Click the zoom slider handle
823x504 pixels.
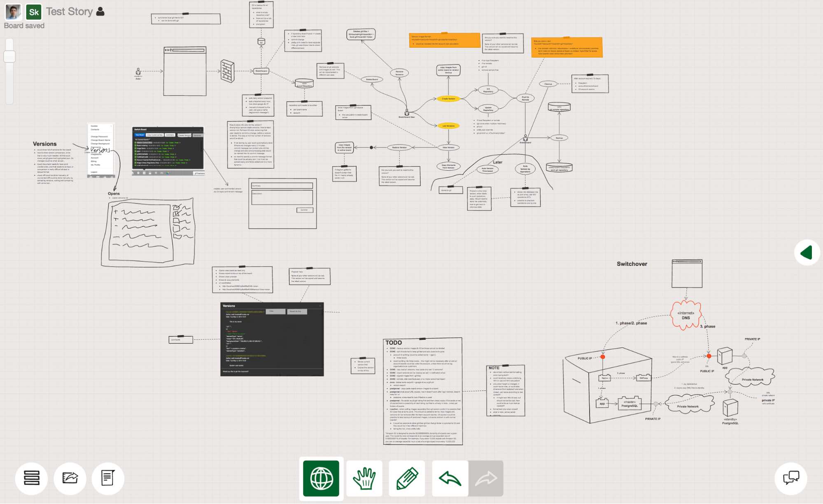(9, 56)
